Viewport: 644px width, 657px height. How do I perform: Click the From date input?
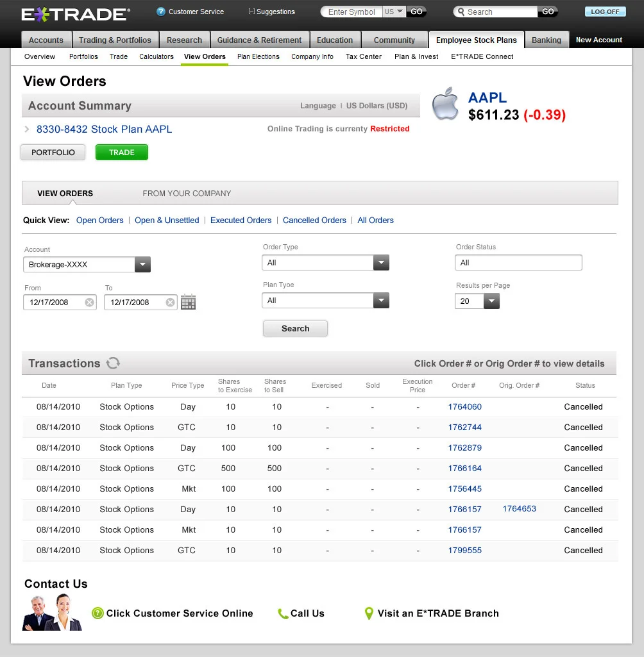pyautogui.click(x=60, y=302)
